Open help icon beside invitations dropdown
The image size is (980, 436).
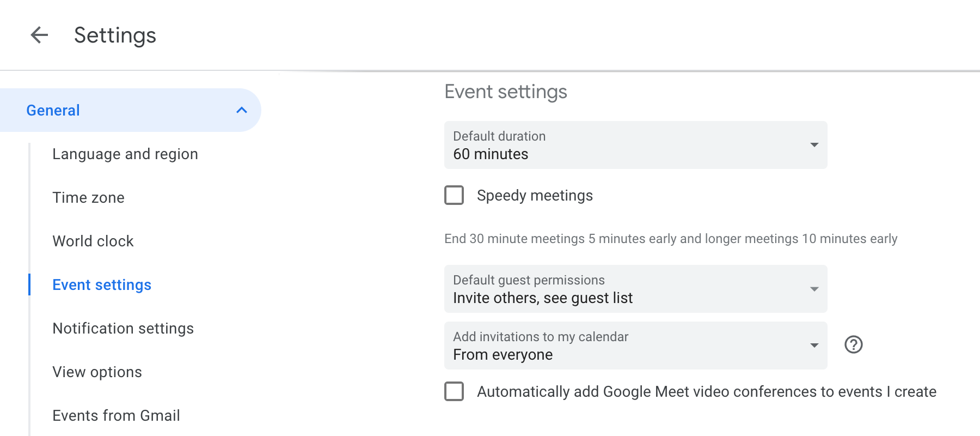(853, 344)
